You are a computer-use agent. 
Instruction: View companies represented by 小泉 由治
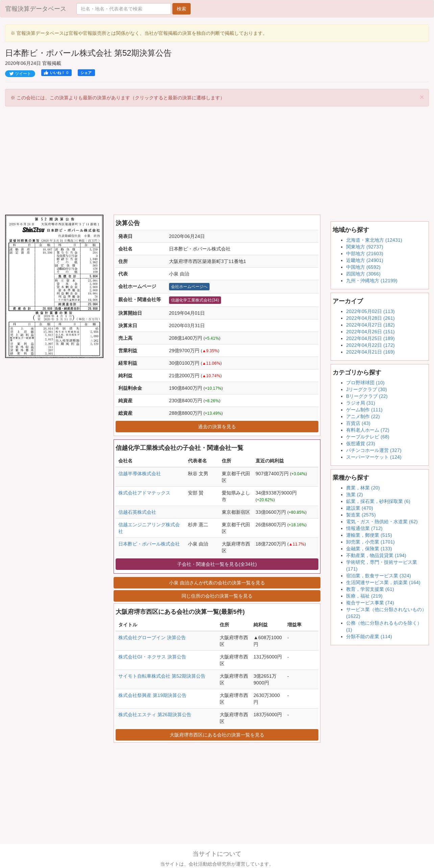click(217, 583)
